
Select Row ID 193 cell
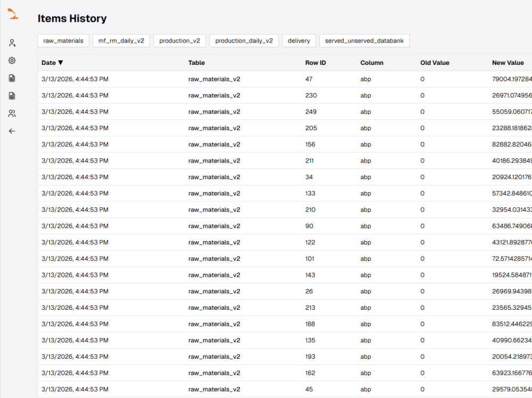click(x=310, y=357)
